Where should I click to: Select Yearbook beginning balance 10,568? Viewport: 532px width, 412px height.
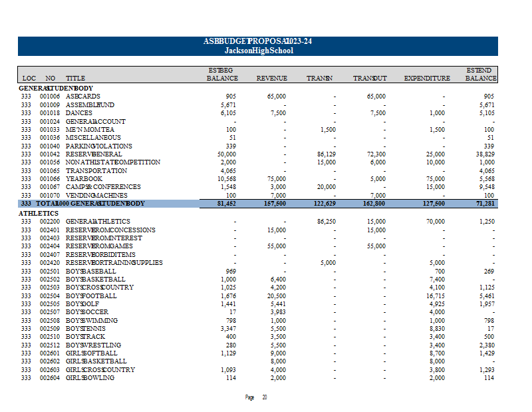(227, 179)
